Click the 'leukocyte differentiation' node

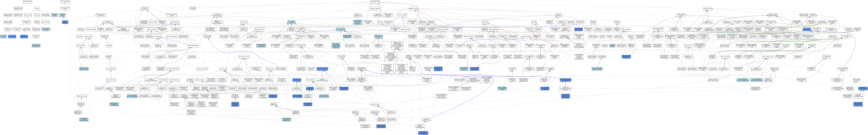click(x=193, y=46)
